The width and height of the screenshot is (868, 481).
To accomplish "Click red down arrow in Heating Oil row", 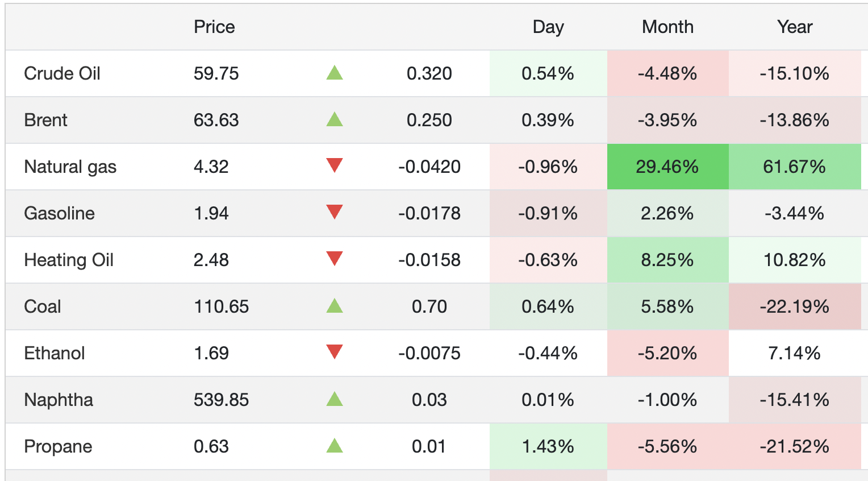I will coord(335,259).
